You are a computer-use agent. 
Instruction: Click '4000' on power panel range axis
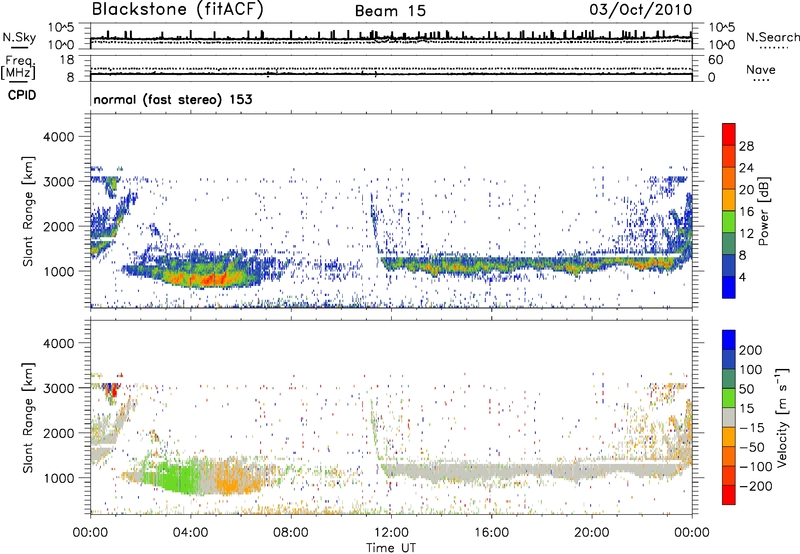[x=58, y=137]
